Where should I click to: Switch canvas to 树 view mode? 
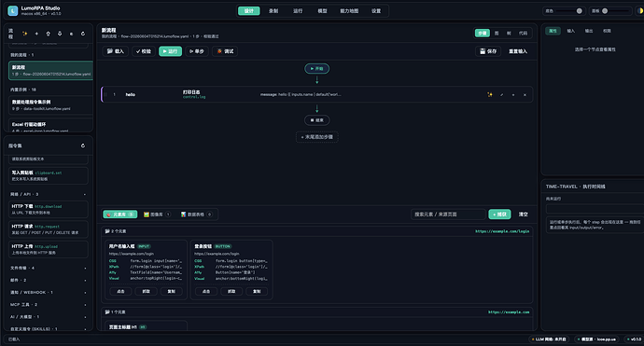coord(509,34)
